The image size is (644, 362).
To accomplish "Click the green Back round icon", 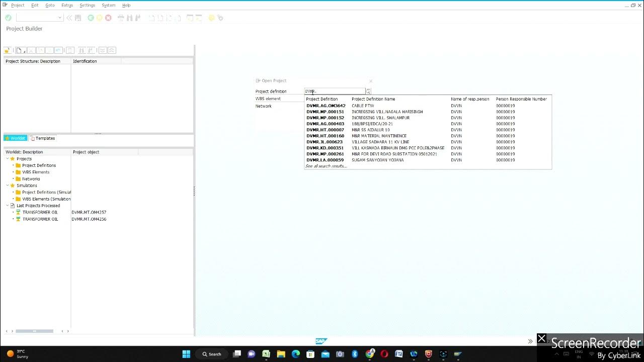I will [x=91, y=18].
